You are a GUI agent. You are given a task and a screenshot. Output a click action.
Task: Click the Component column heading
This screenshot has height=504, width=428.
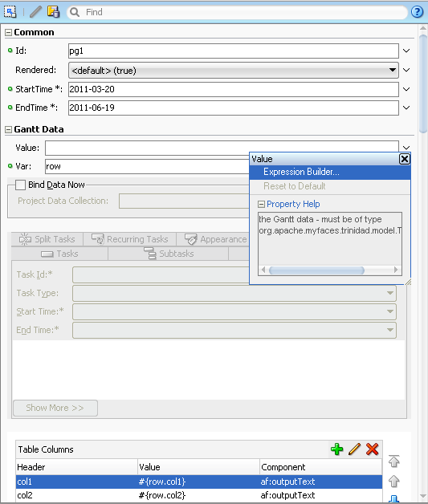(320, 467)
